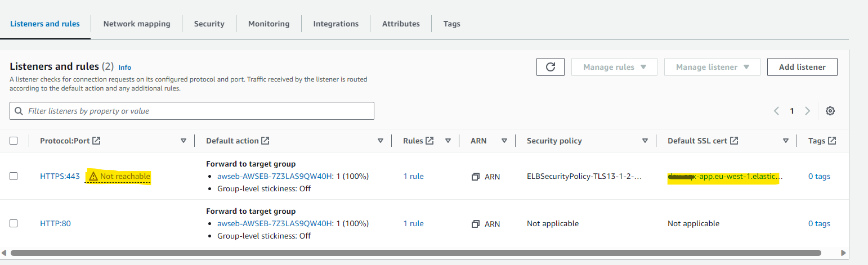Image resolution: width=868 pixels, height=265 pixels.
Task: Open Manage listener dropdown
Action: [712, 67]
